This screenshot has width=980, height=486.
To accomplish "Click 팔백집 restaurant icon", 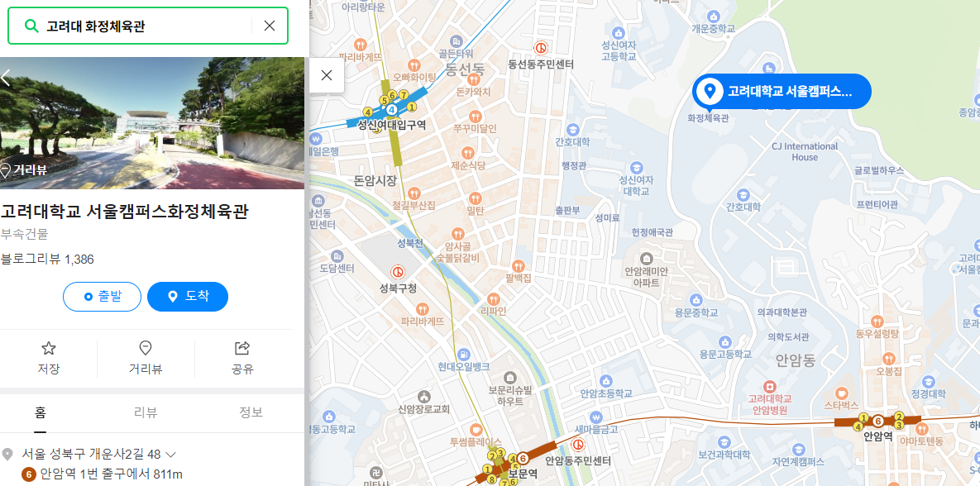I will tap(519, 266).
